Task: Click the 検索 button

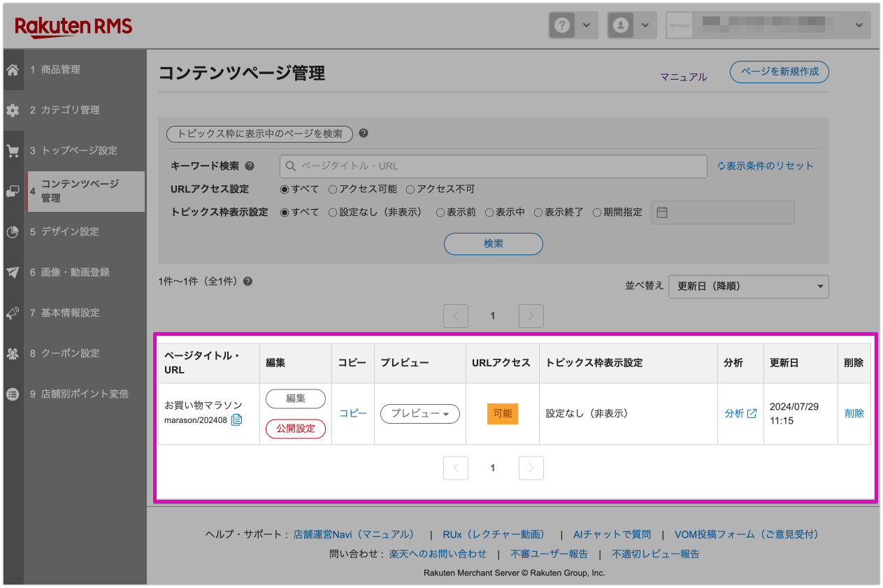Action: pos(494,244)
